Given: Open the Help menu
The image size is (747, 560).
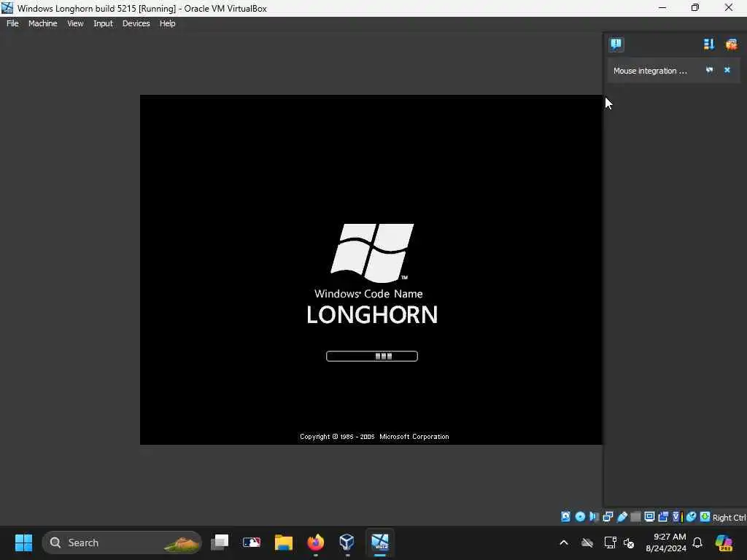Looking at the screenshot, I should 167,23.
